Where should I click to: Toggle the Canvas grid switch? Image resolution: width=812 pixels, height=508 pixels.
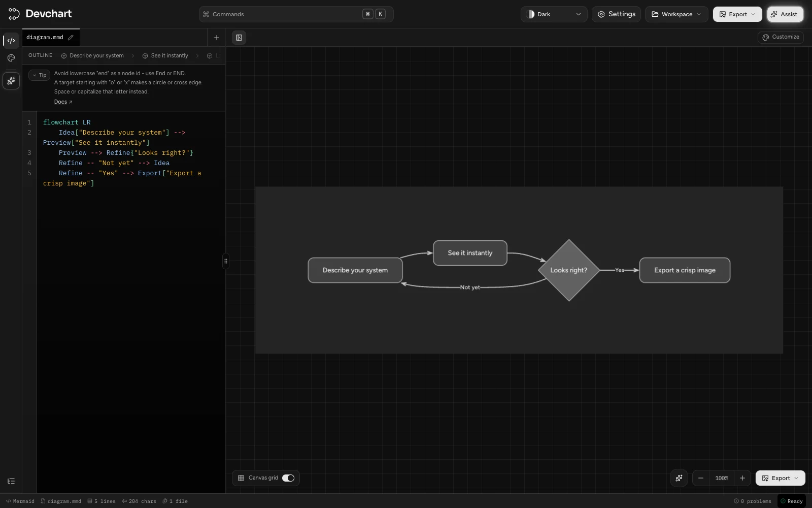(x=288, y=478)
